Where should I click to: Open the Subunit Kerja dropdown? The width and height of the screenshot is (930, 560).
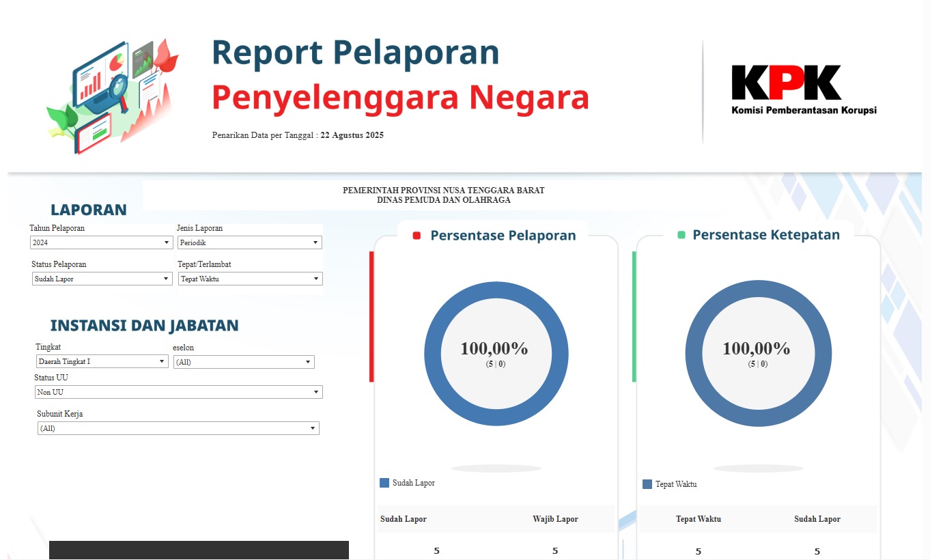click(178, 428)
